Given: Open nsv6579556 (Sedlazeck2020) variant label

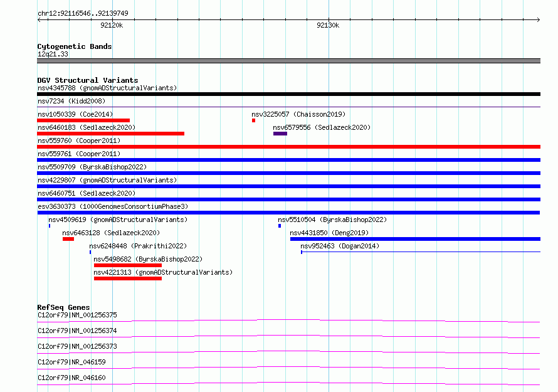Looking at the screenshot, I should tap(322, 127).
